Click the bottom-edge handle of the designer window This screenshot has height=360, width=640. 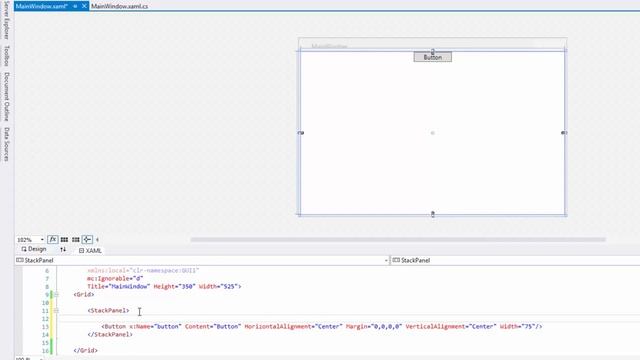click(433, 214)
